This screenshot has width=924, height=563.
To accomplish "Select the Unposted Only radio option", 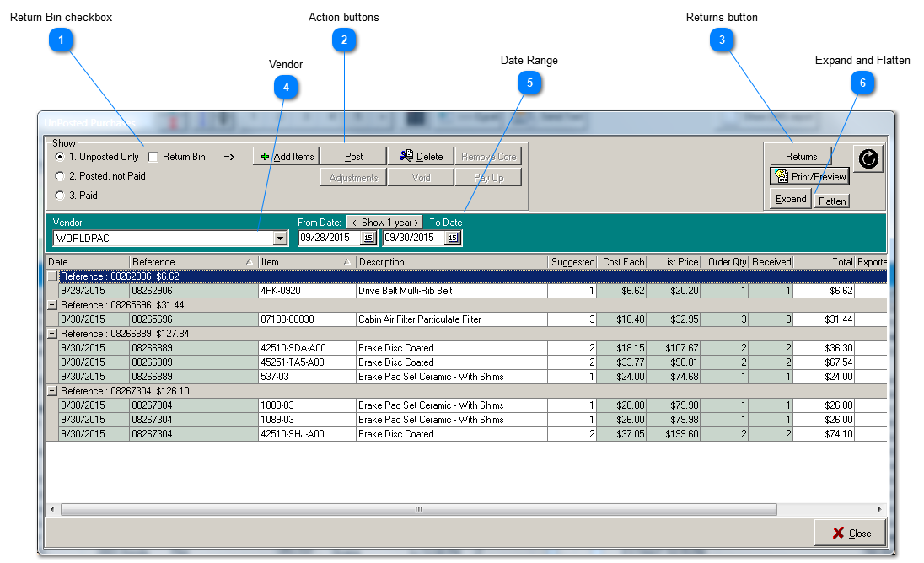I will click(x=60, y=157).
